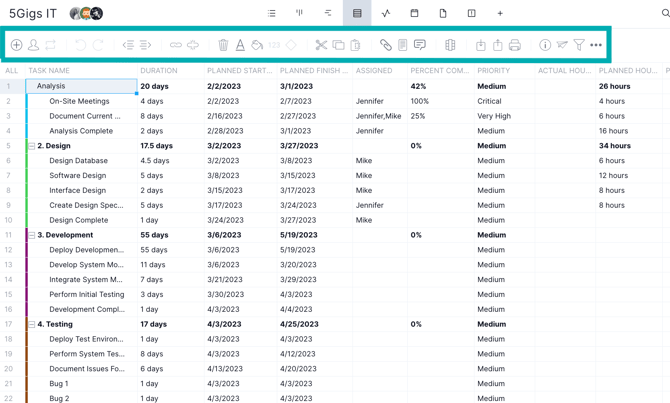
Task: Click the assign person icon
Action: 33,45
